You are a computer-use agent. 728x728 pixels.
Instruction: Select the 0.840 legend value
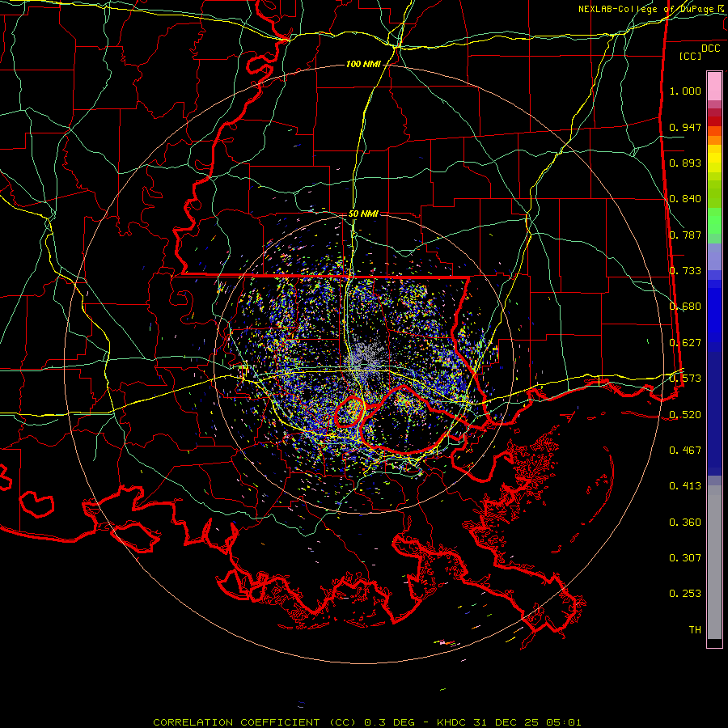[x=685, y=199]
